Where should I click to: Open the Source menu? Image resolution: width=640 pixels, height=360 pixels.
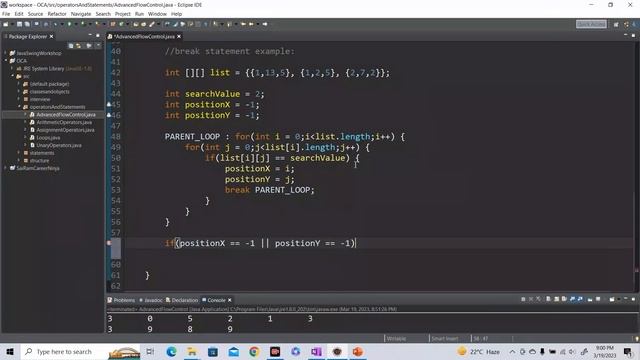click(x=35, y=14)
